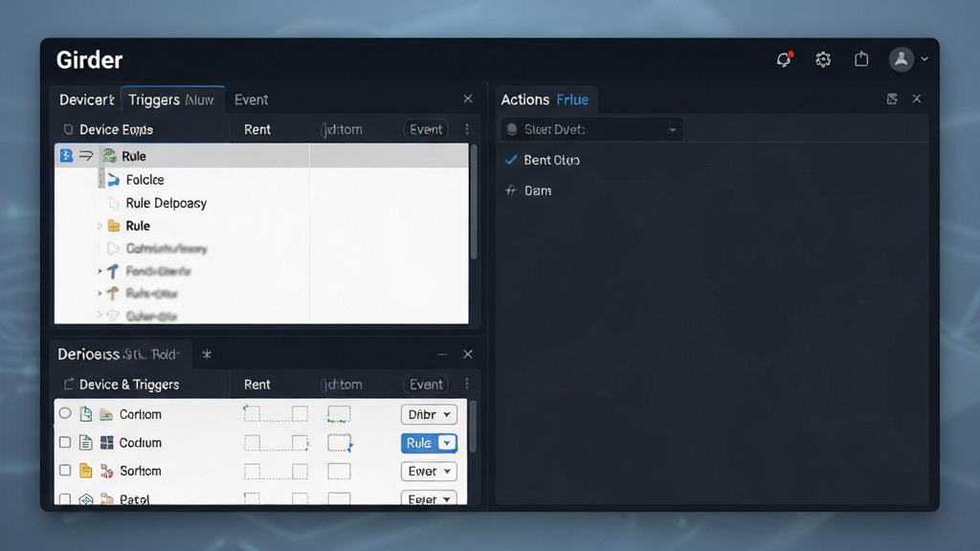Open the Actions panel layout icon
The width and height of the screenshot is (980, 551).
click(x=892, y=99)
